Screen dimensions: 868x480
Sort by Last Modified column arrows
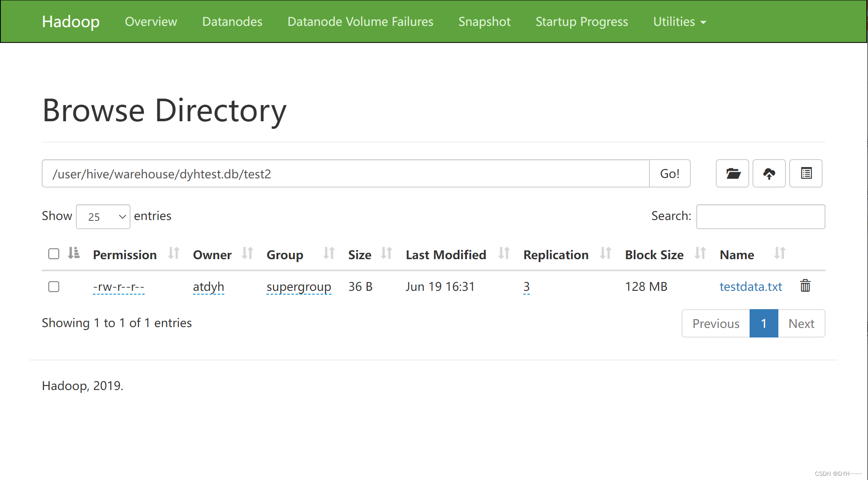tap(504, 253)
